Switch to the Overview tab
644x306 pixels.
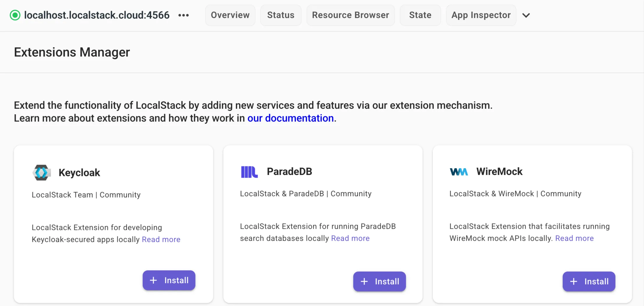click(x=230, y=15)
